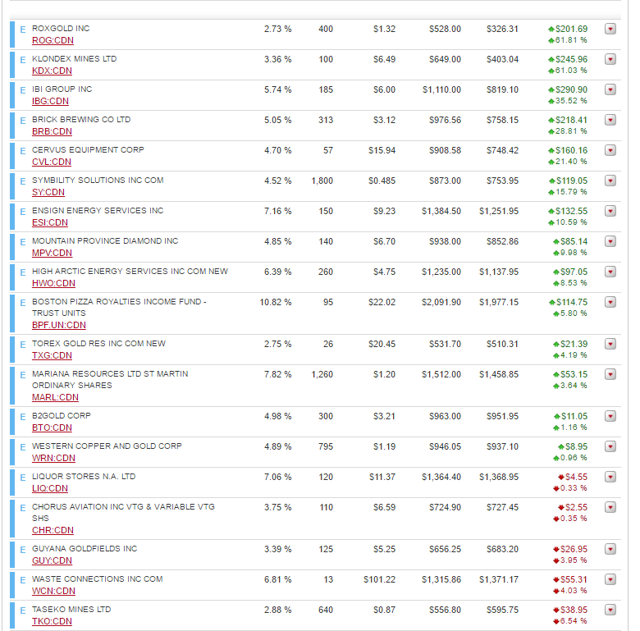
Task: Open dropdown arrow for Ensign Energy row
Action: pos(610,211)
